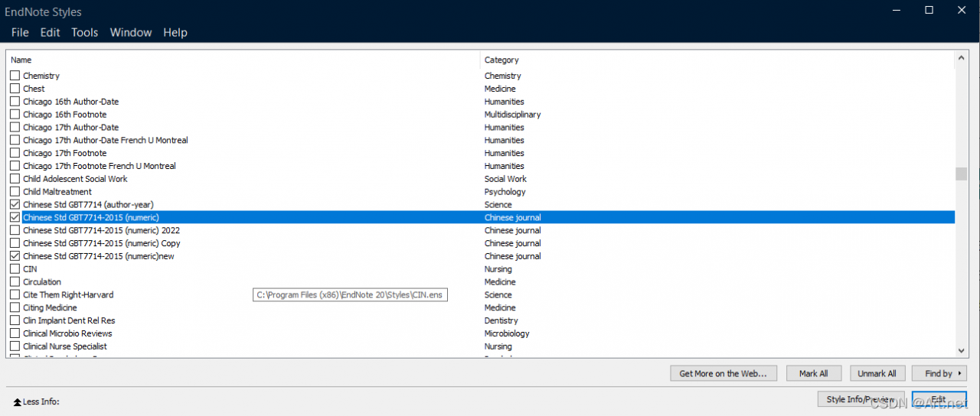
Task: Open the Edit menu
Action: (50, 32)
